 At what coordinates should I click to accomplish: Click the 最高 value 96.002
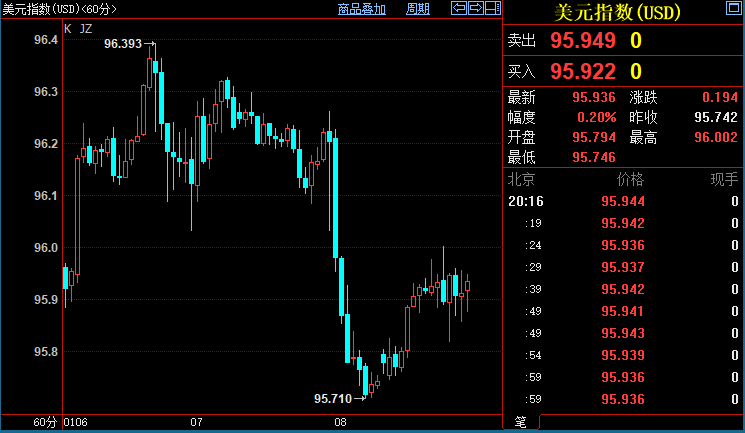pos(716,137)
